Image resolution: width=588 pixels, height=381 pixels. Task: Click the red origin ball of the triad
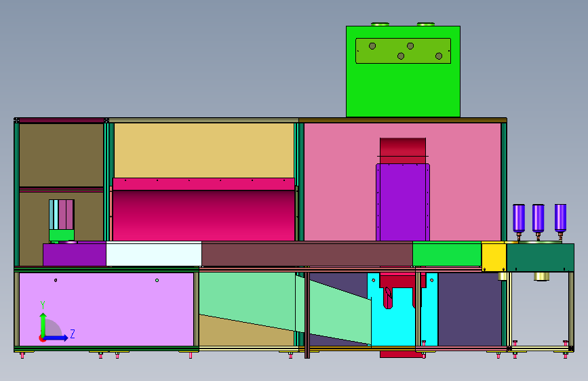(42, 338)
